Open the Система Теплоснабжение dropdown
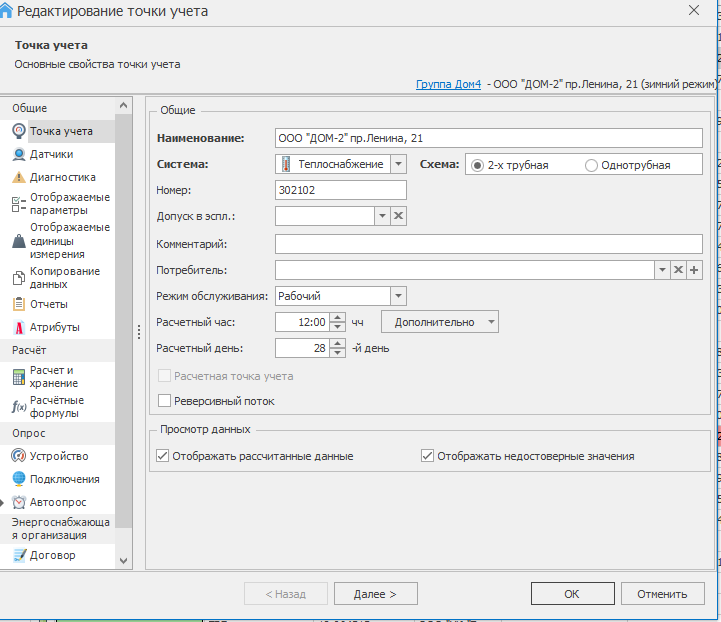The image size is (721, 622). pos(398,164)
